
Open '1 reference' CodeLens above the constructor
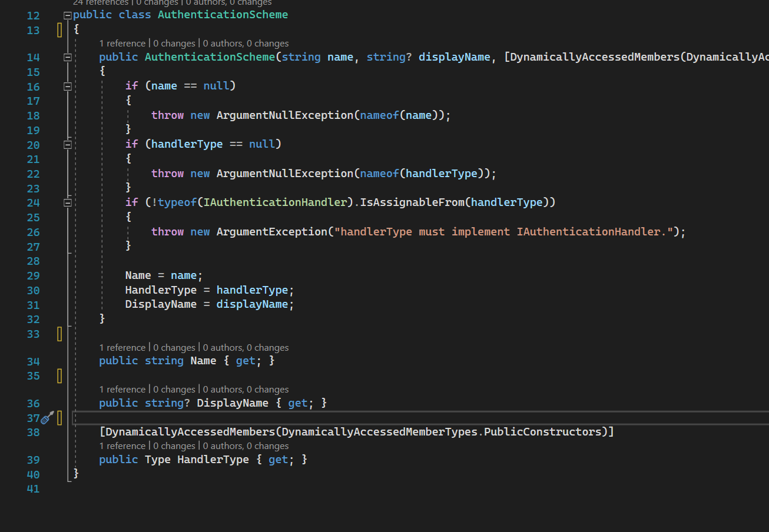(x=122, y=44)
